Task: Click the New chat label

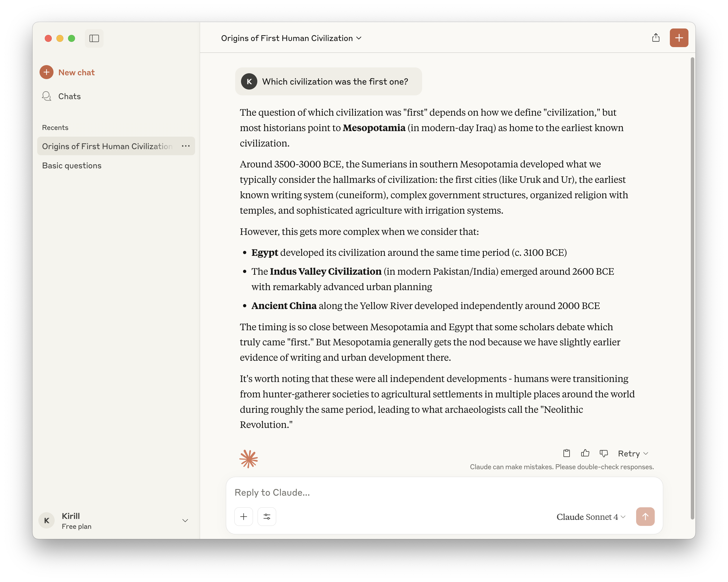Action: (76, 72)
